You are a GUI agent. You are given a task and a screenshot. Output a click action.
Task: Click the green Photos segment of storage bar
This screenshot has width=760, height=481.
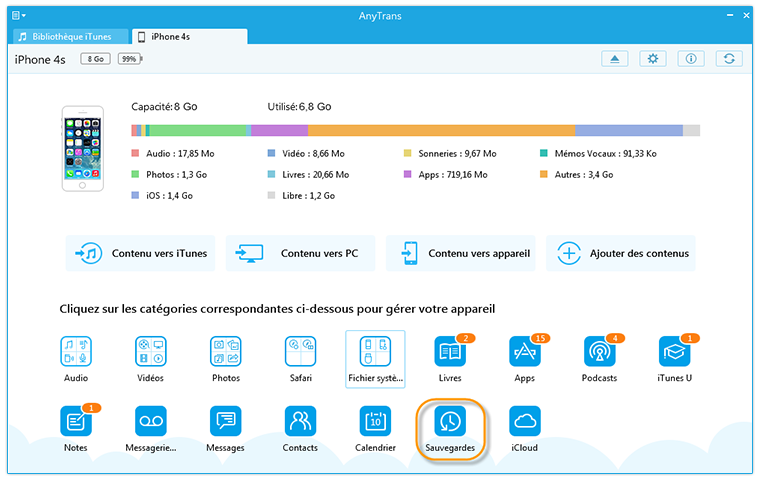198,130
